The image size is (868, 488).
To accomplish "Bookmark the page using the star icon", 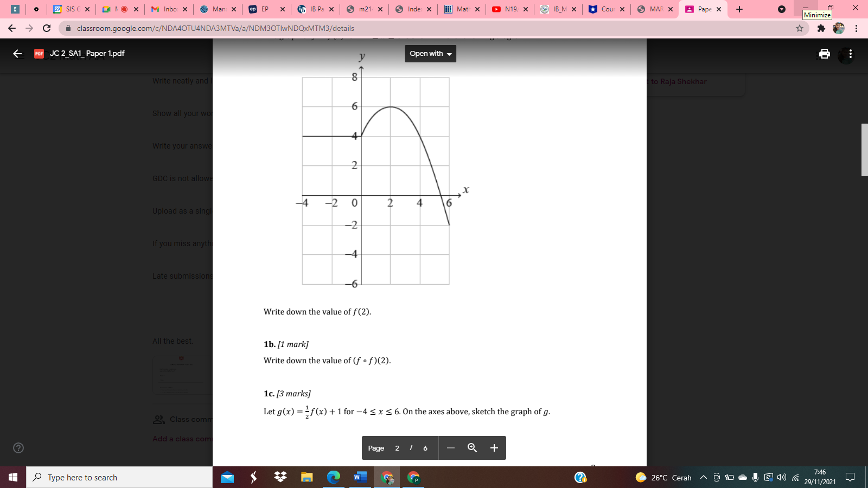I will pos(800,28).
